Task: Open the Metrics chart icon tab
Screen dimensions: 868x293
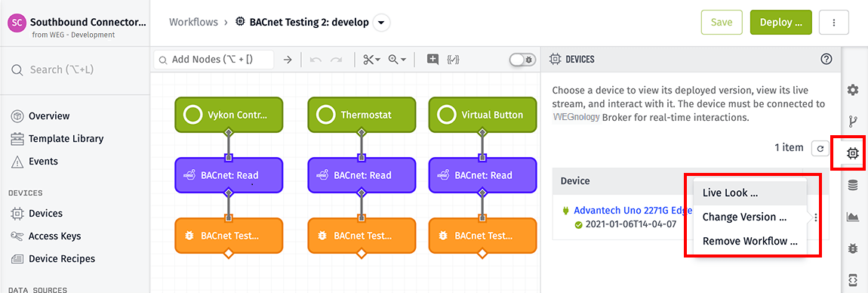Action: [x=853, y=217]
